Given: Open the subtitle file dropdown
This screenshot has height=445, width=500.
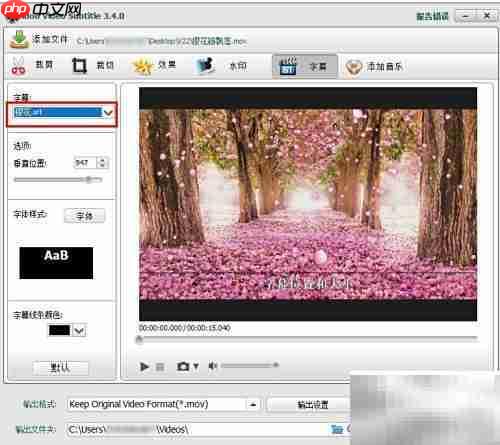Looking at the screenshot, I should pyautogui.click(x=62, y=113).
